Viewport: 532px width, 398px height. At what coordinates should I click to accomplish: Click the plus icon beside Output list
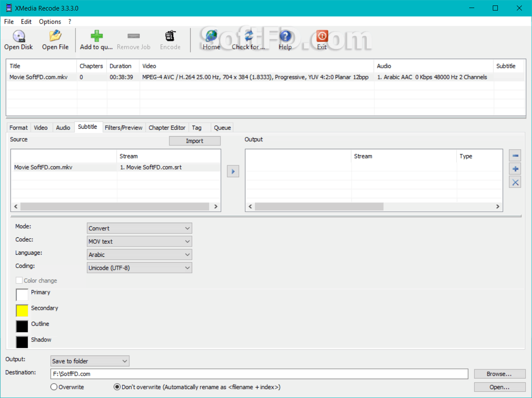515,169
